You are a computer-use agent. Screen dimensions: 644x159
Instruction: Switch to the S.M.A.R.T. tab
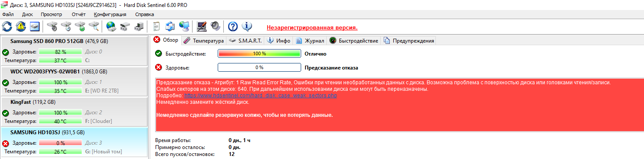pyautogui.click(x=245, y=40)
